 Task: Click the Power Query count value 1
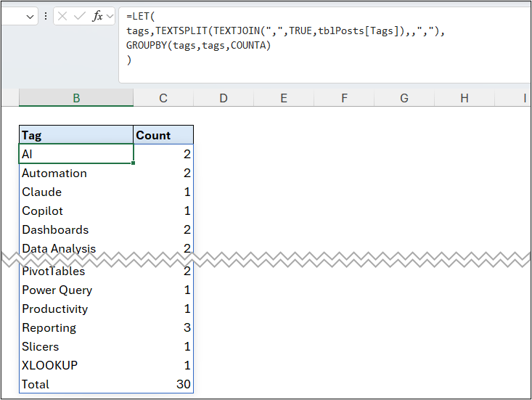187,290
